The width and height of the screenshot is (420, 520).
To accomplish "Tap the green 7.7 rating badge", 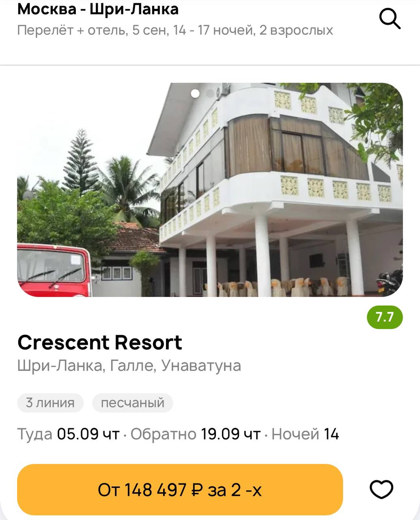I will click(x=385, y=317).
